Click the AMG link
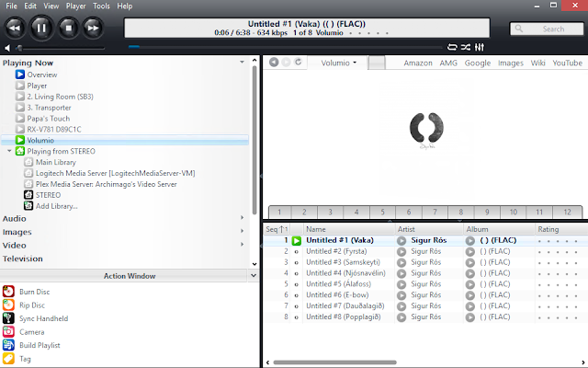 pos(448,63)
